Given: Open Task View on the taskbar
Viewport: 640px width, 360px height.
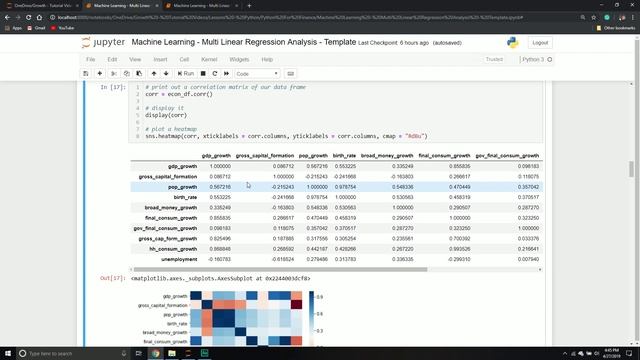Looking at the screenshot, I should pos(139,353).
